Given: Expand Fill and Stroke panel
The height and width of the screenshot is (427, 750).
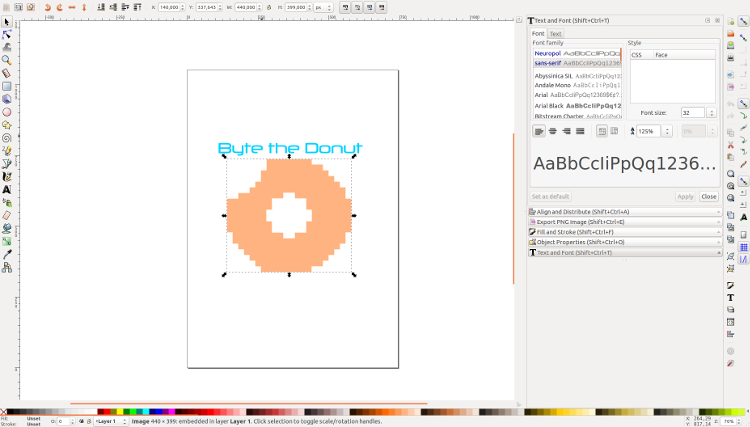Looking at the screenshot, I should click(x=625, y=232).
